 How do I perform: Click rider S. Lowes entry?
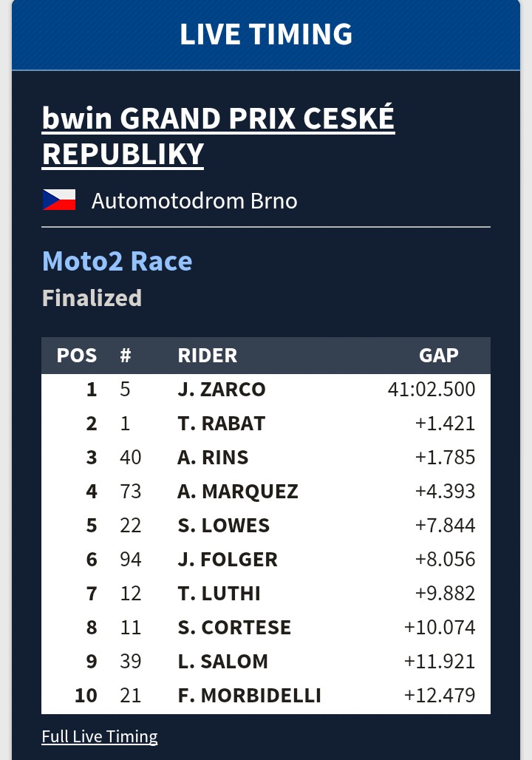pos(224,526)
